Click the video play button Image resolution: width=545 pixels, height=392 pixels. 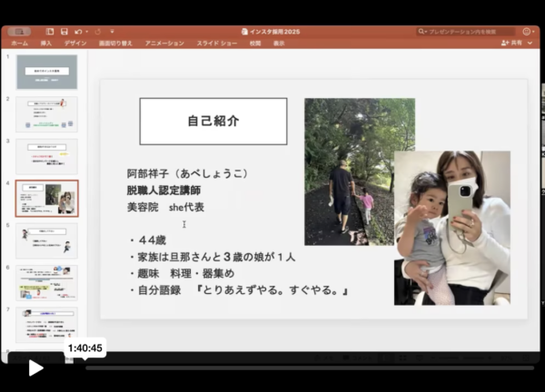tap(35, 367)
